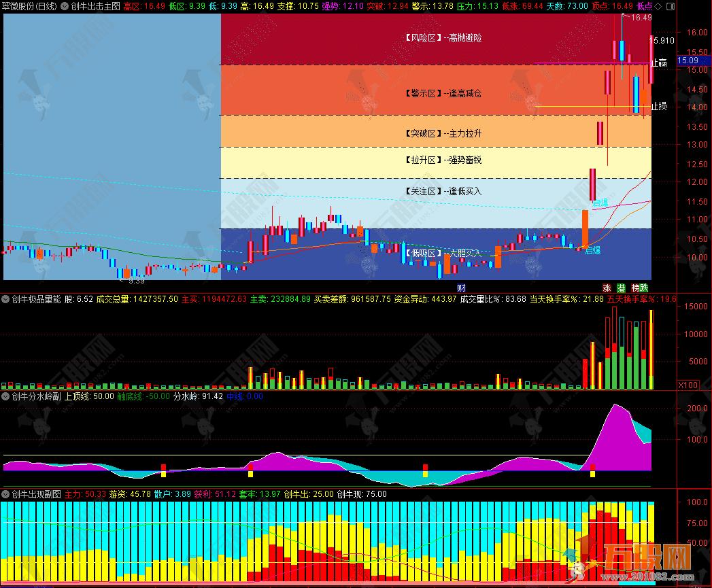Click the 压力: 15.13 readout in the header
This screenshot has height=588, width=712.
[477, 6]
